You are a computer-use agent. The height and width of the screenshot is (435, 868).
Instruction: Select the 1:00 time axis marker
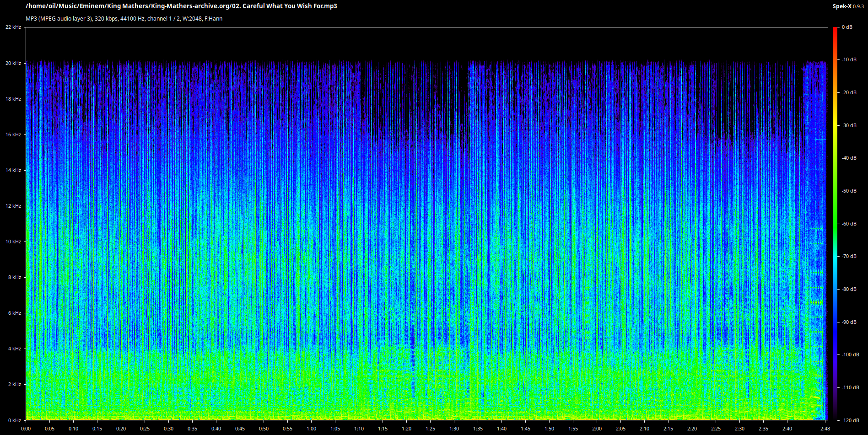311,429
